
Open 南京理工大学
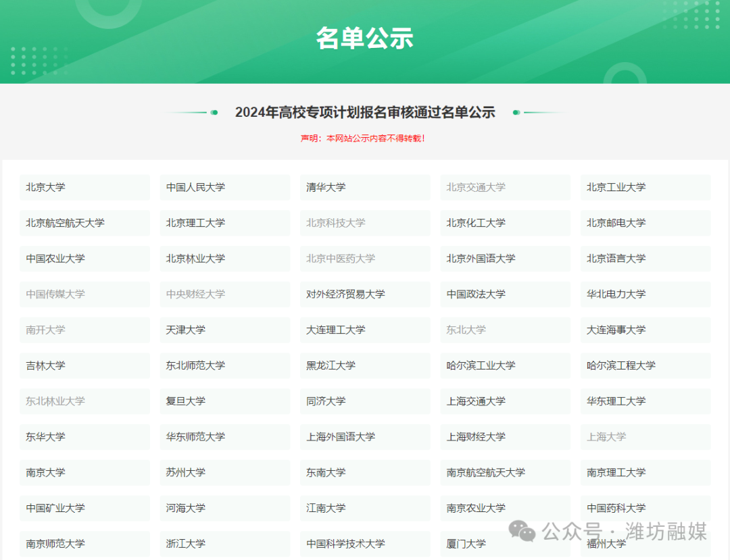click(x=646, y=473)
